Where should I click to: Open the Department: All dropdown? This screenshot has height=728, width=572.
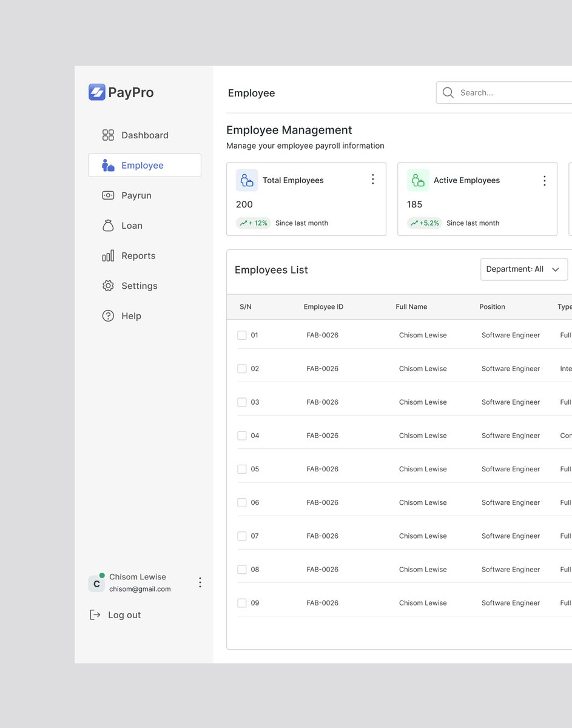click(x=524, y=269)
